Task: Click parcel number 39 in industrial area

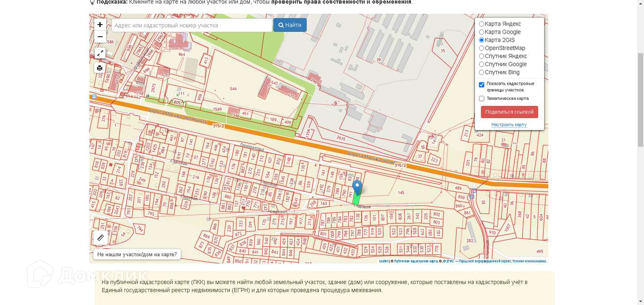Action: (x=379, y=60)
